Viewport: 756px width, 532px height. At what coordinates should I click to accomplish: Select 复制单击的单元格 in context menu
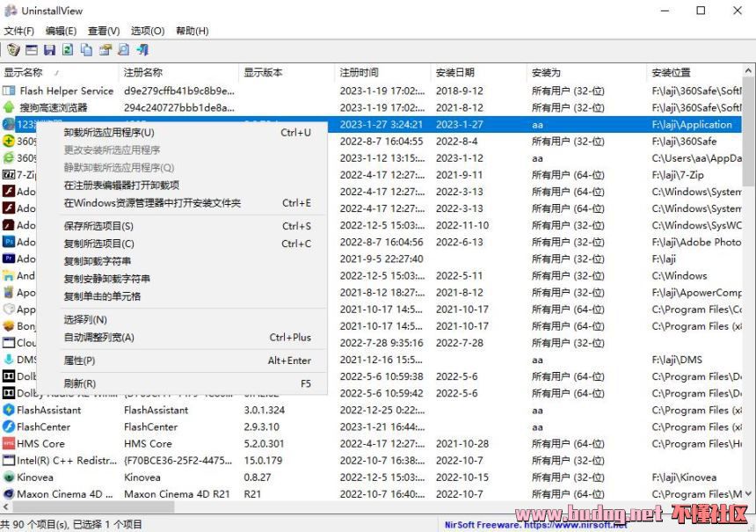pos(182,296)
